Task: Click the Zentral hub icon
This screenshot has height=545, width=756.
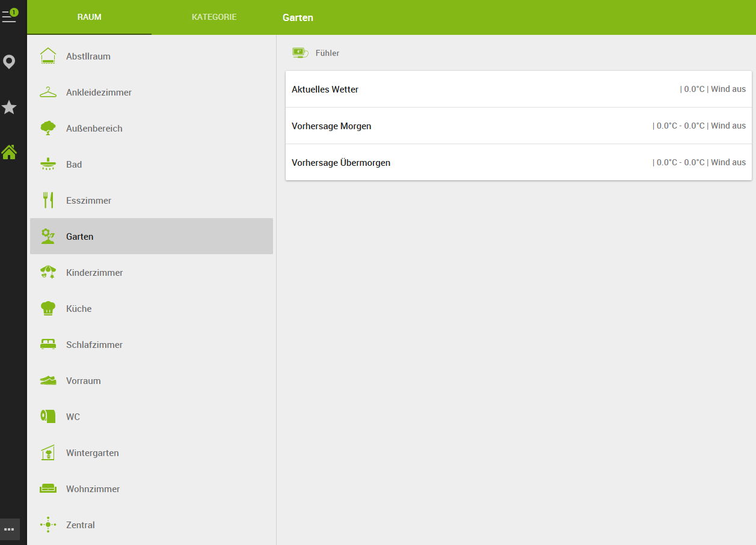Action: point(48,525)
